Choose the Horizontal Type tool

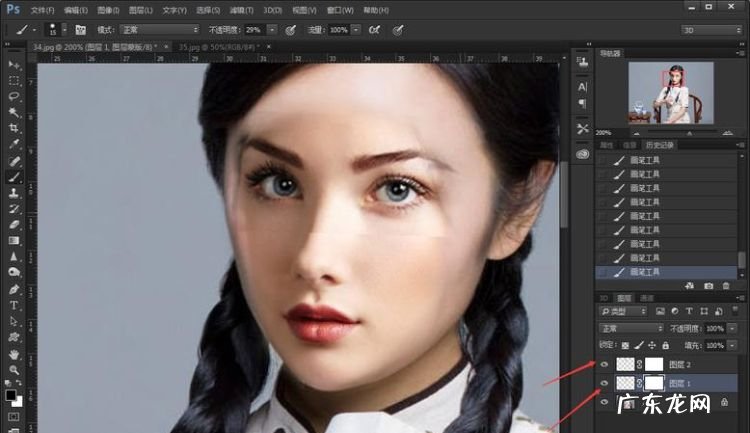pyautogui.click(x=14, y=305)
